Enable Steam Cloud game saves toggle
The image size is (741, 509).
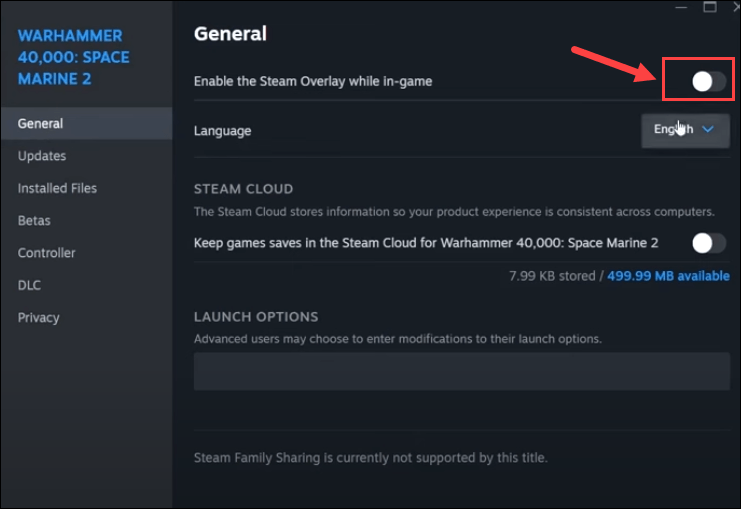tap(709, 242)
